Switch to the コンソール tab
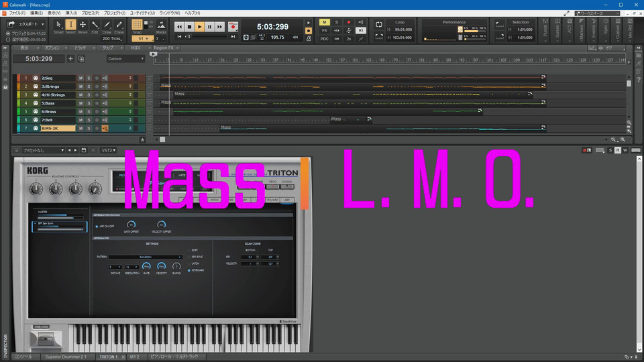 pyautogui.click(x=23, y=357)
